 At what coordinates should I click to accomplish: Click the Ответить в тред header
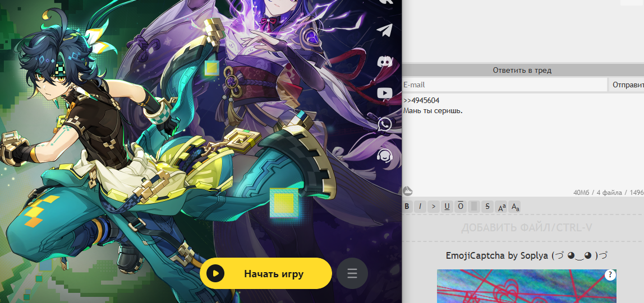522,70
